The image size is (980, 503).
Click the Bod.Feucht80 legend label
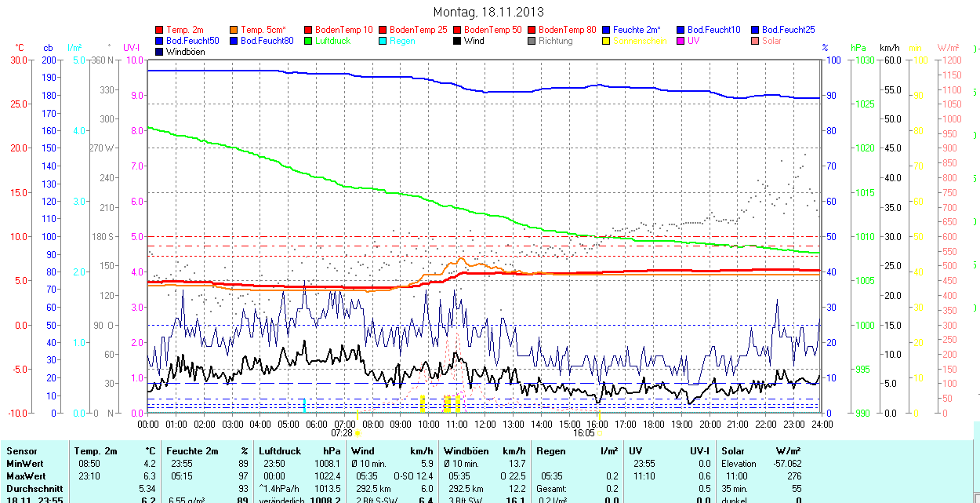click(267, 41)
